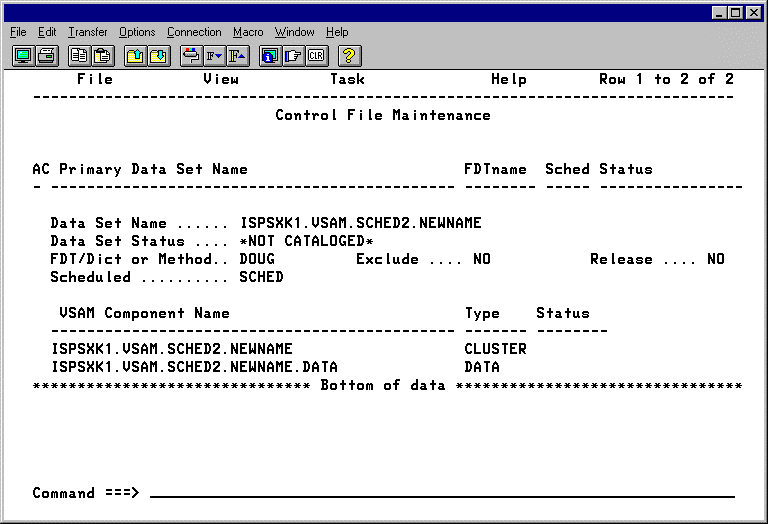This screenshot has width=768, height=524.
Task: Open the Connection menu
Action: coord(194,32)
